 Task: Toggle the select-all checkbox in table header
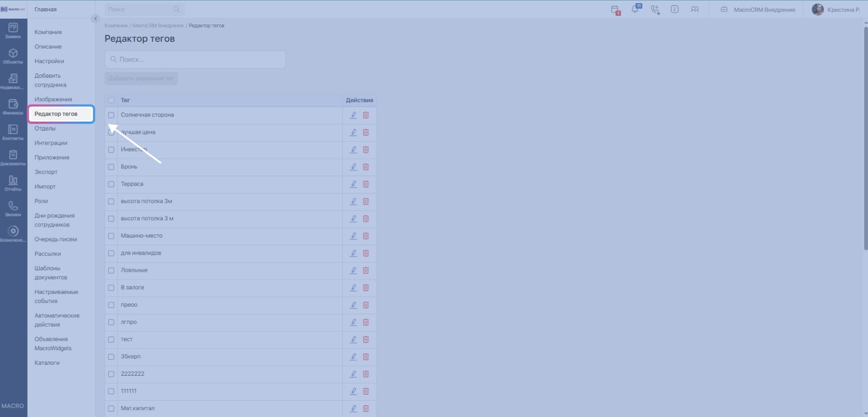point(111,100)
